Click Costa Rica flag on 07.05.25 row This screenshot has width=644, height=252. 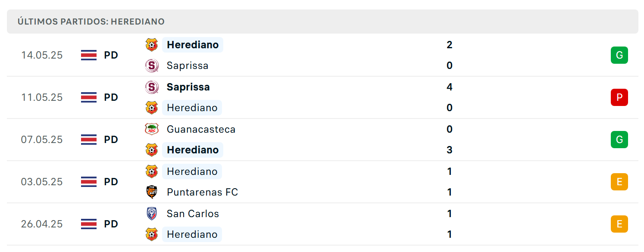(89, 140)
